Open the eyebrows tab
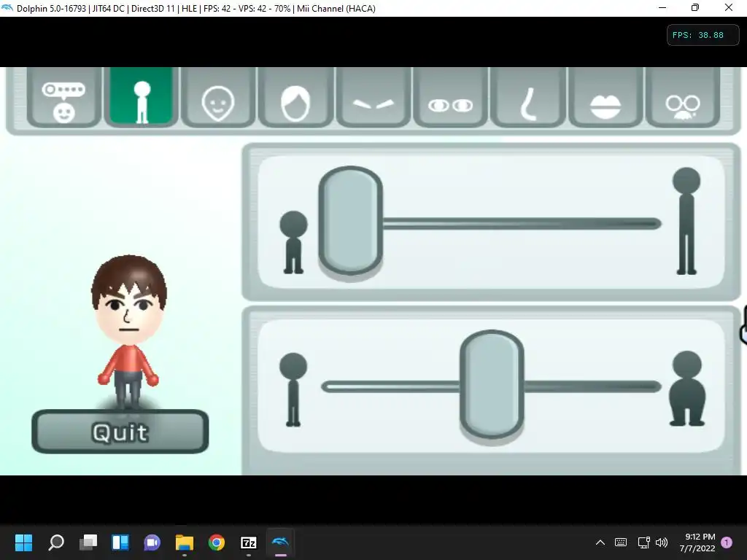The width and height of the screenshot is (747, 560). [x=373, y=98]
